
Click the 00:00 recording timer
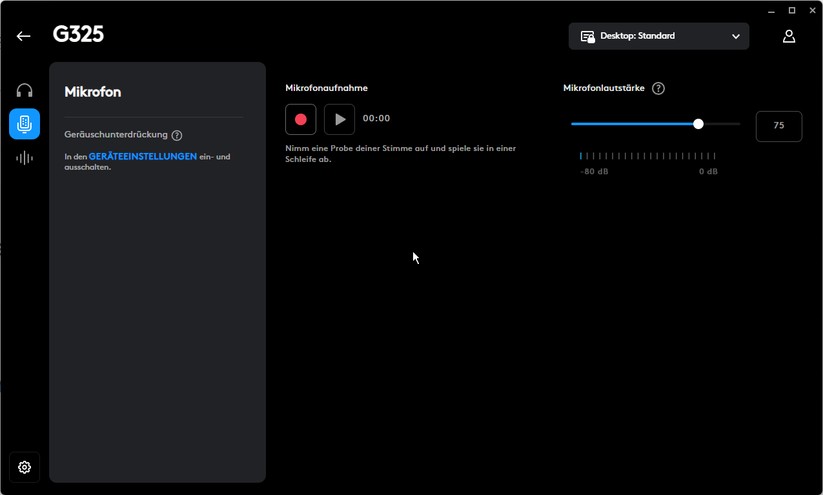point(376,119)
